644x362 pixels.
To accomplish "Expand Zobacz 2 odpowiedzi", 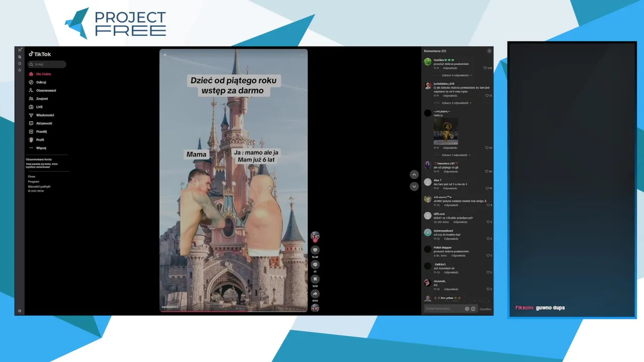I will [457, 103].
